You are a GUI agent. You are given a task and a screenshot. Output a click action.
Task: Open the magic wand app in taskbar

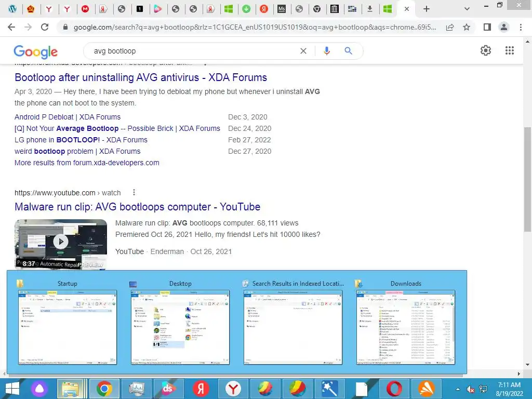point(329,389)
